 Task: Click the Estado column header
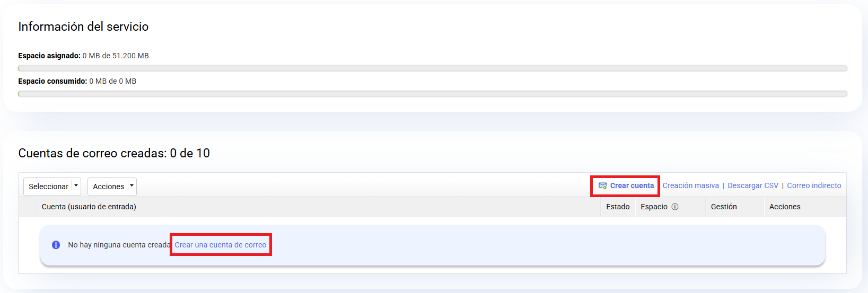point(618,207)
